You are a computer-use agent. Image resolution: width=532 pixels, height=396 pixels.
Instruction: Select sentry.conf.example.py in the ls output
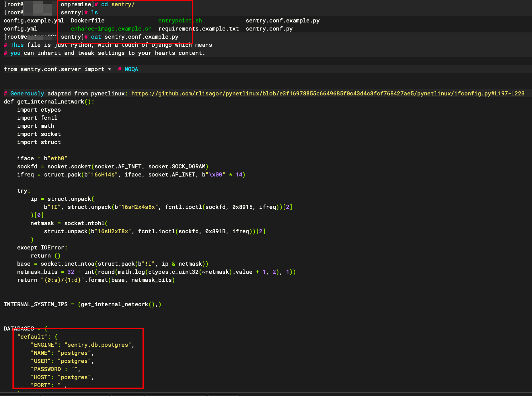click(x=283, y=21)
